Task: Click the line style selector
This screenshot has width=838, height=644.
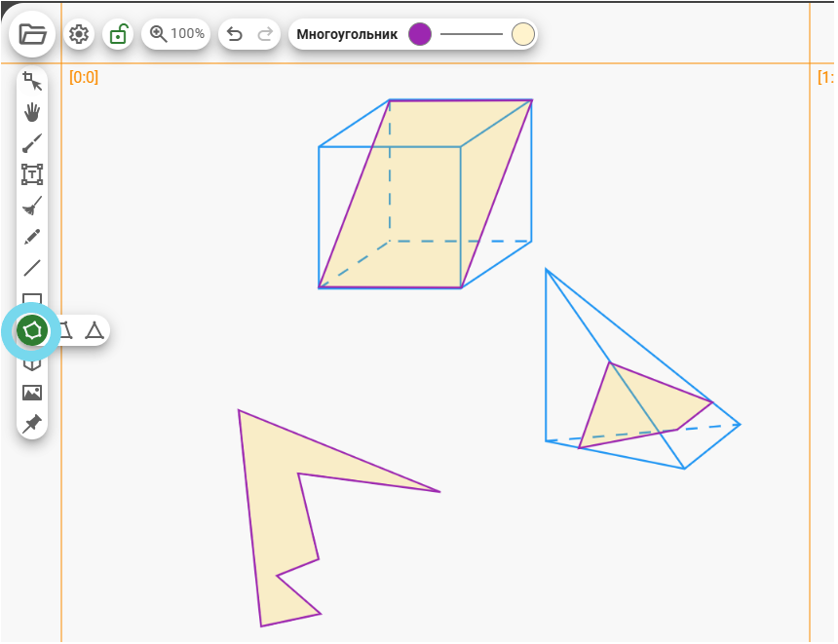Action: [x=471, y=34]
